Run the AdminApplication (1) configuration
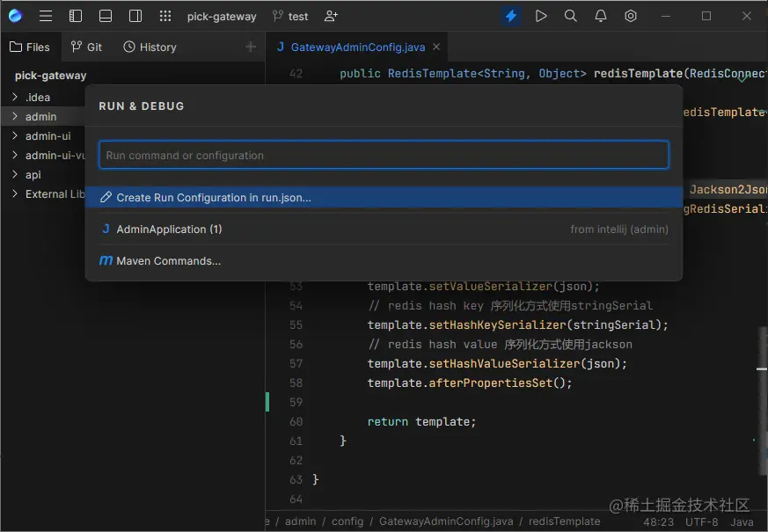768x532 pixels. (384, 229)
